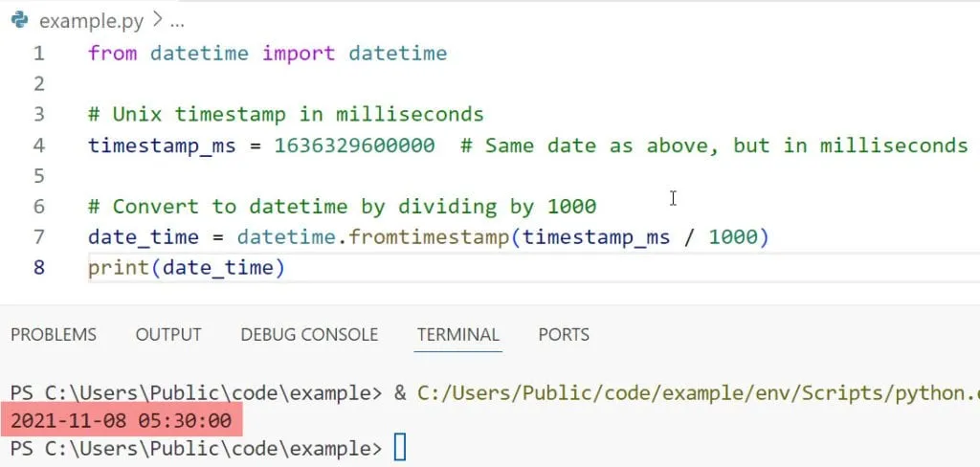Image resolution: width=980 pixels, height=467 pixels.
Task: Switch to the OUTPUT panel tab
Action: 168,334
